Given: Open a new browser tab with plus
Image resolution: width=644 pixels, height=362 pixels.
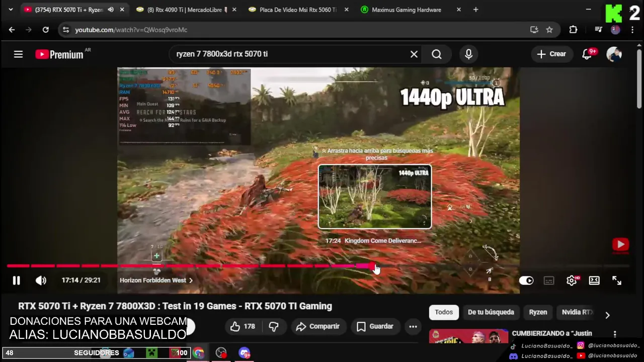Looking at the screenshot, I should point(475,10).
